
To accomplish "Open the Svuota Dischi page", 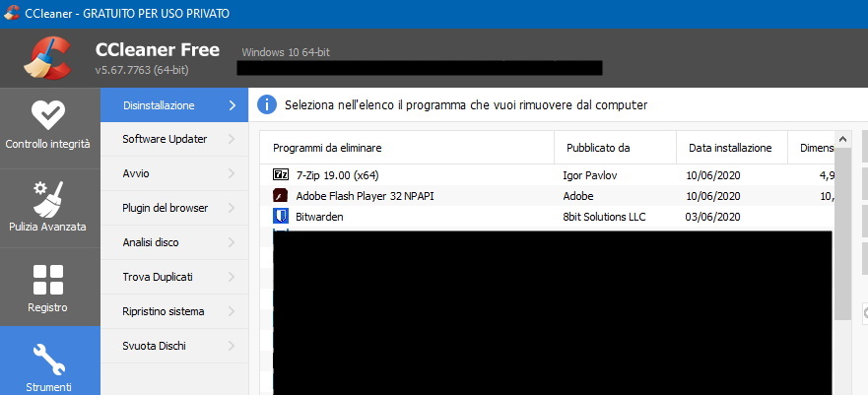I will [174, 346].
